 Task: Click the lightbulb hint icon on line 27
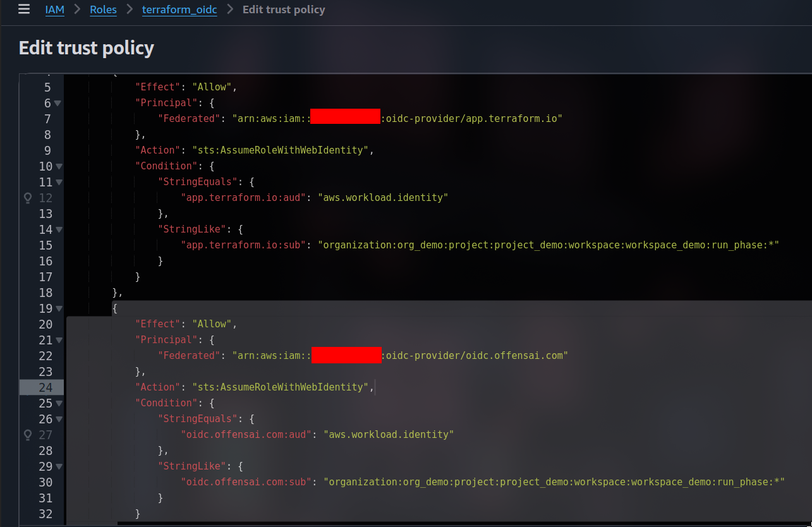click(x=27, y=435)
